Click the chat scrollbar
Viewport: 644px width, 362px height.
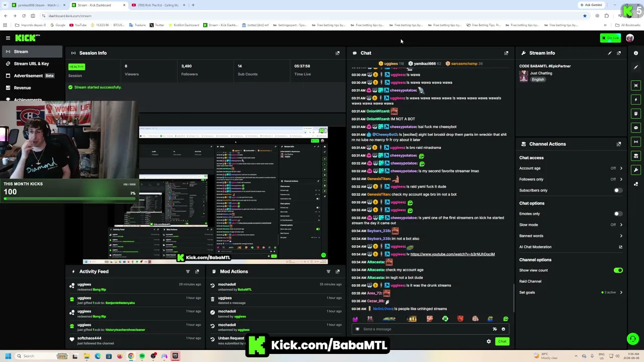514,298
